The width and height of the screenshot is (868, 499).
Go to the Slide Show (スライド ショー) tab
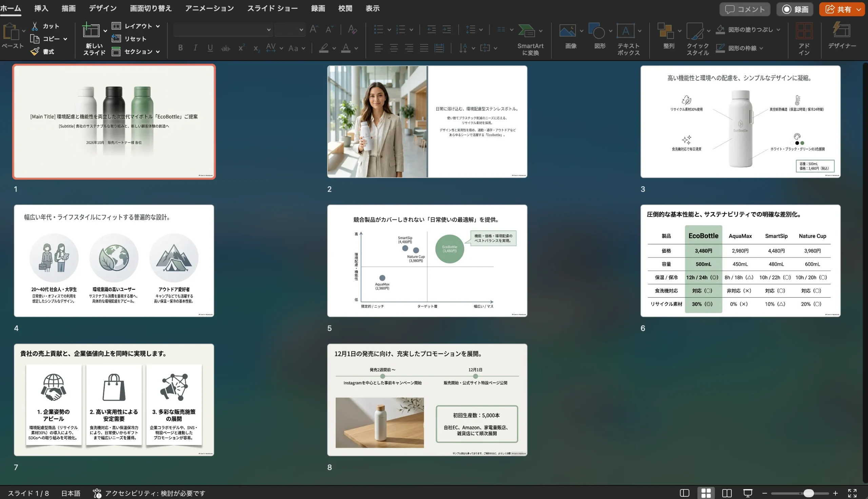coord(273,8)
